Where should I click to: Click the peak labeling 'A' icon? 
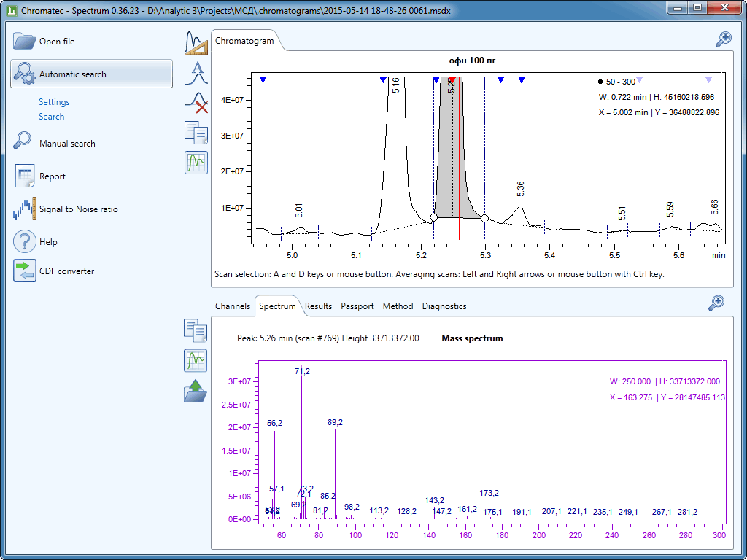pos(196,72)
